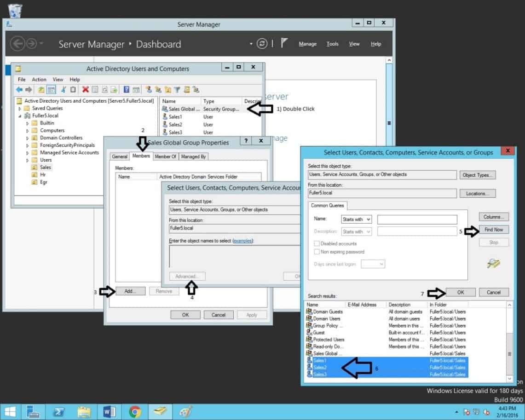Select the Hr organizational unit
This screenshot has height=420, width=525.
(43, 175)
